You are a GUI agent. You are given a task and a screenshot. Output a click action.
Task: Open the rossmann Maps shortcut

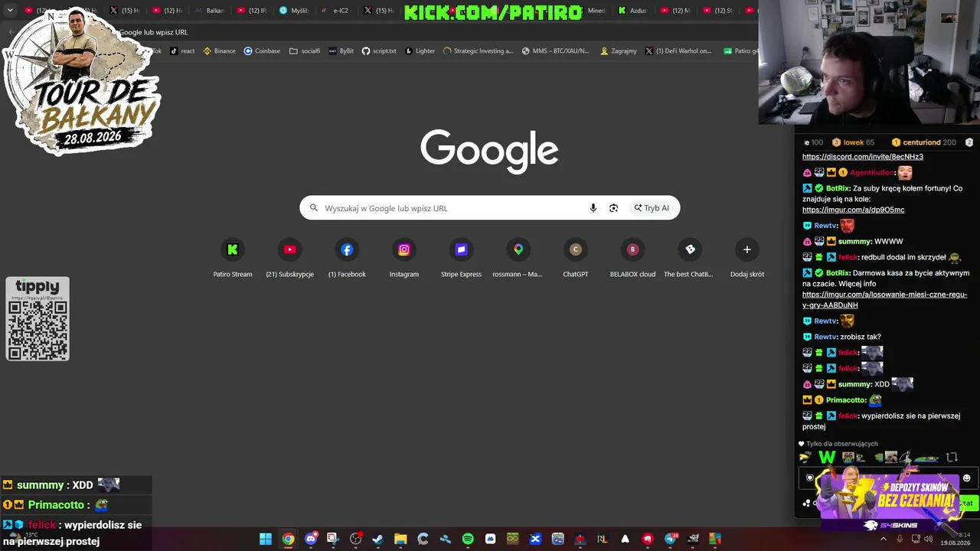point(518,259)
